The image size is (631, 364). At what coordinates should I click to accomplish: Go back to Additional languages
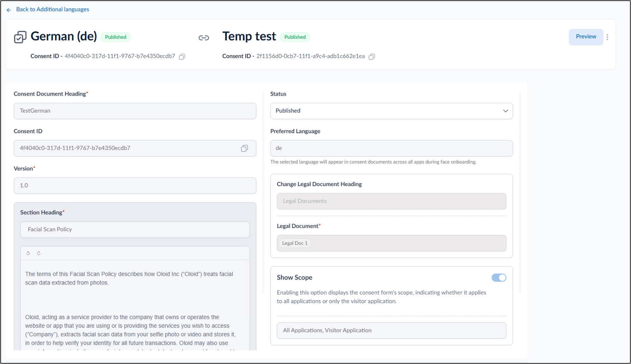click(x=53, y=10)
